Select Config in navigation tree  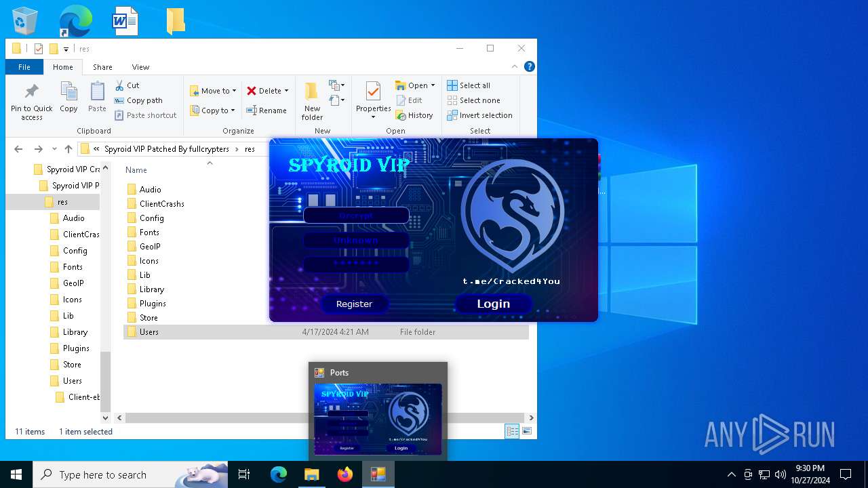[75, 251]
